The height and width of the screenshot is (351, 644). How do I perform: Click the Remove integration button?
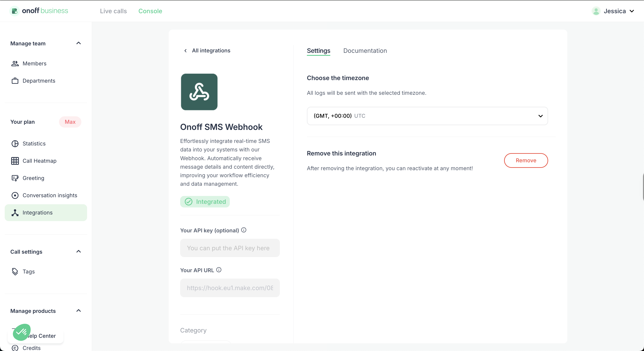tap(526, 161)
